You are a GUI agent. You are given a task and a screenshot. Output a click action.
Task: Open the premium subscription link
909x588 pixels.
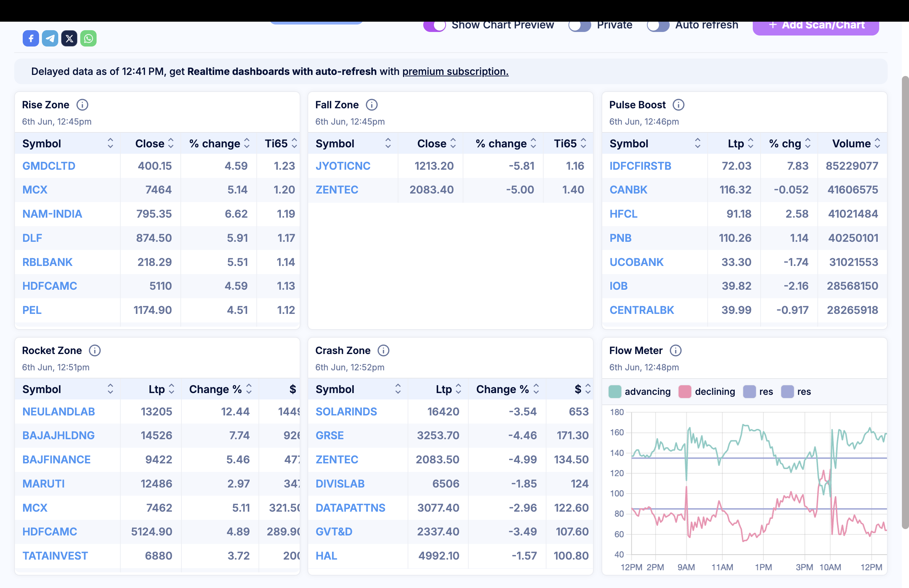[456, 71]
